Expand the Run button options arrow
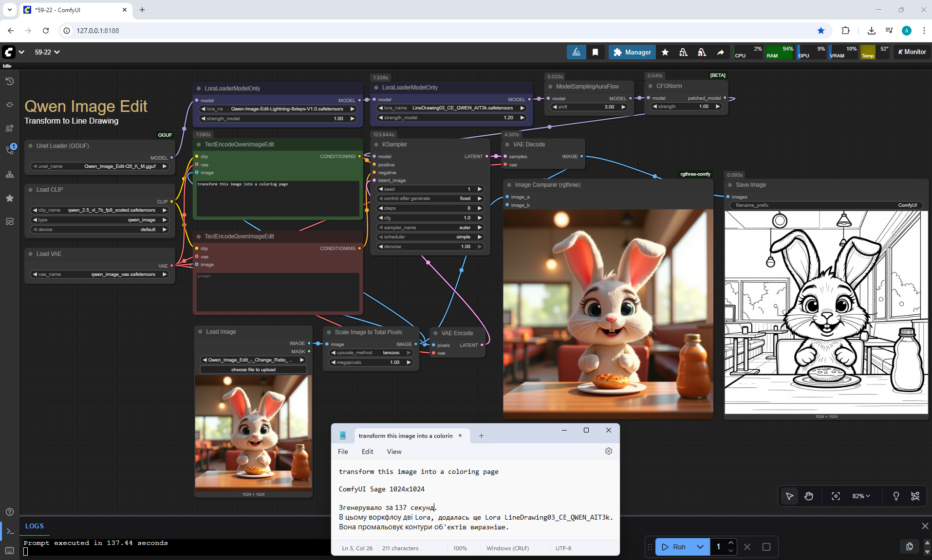The image size is (932, 560). point(700,547)
